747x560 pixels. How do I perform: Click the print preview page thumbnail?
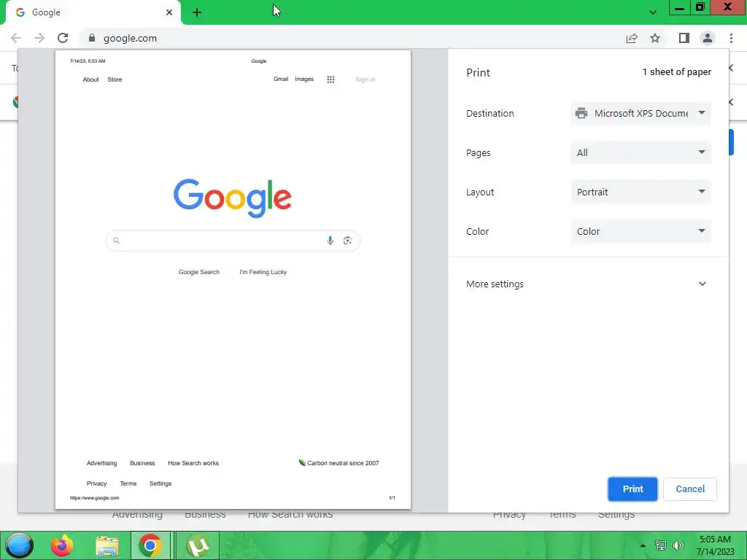233,279
